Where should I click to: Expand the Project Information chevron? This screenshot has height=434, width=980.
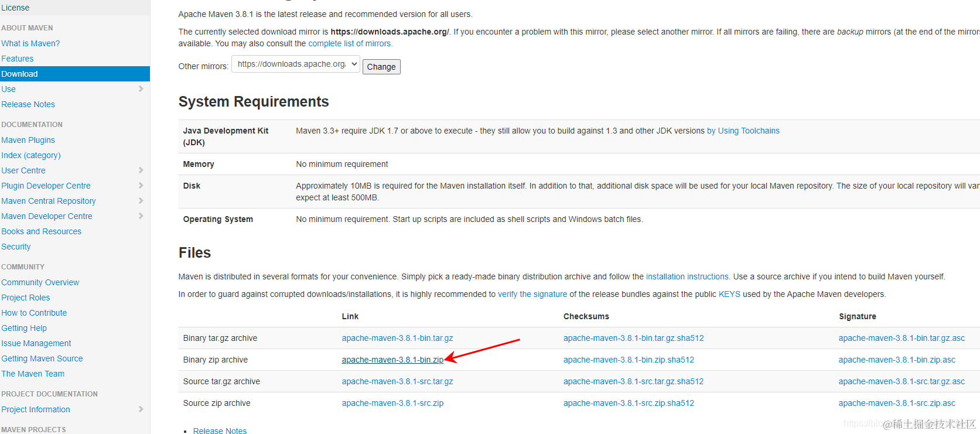[141, 409]
